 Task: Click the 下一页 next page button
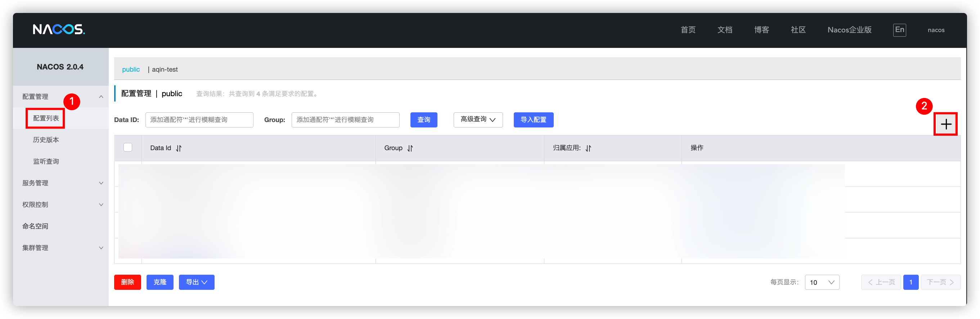pyautogui.click(x=940, y=282)
